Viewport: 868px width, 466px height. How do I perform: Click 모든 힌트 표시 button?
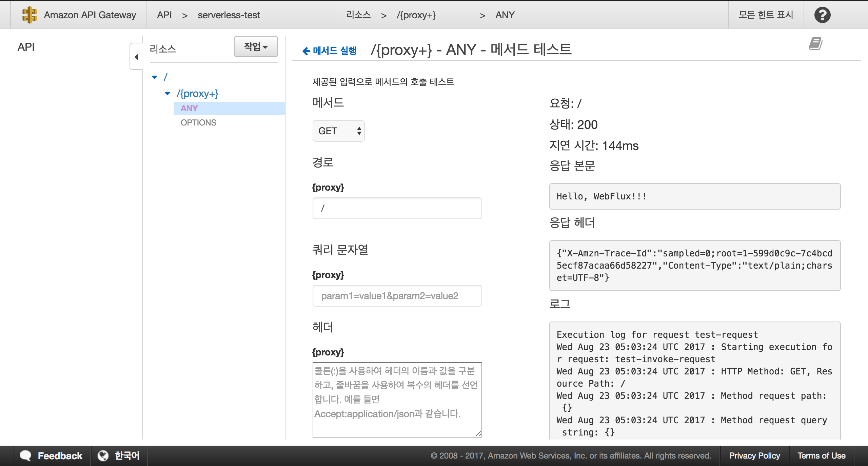click(766, 15)
